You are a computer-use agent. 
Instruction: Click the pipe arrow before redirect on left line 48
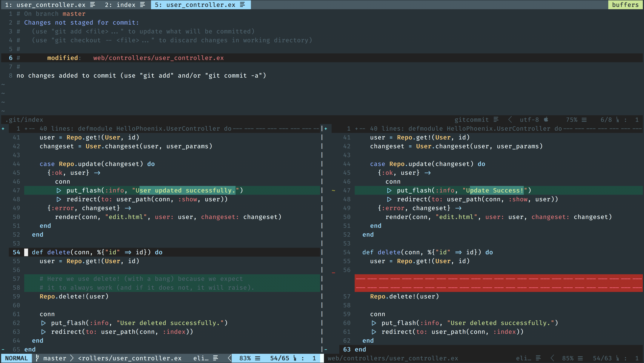pos(59,200)
